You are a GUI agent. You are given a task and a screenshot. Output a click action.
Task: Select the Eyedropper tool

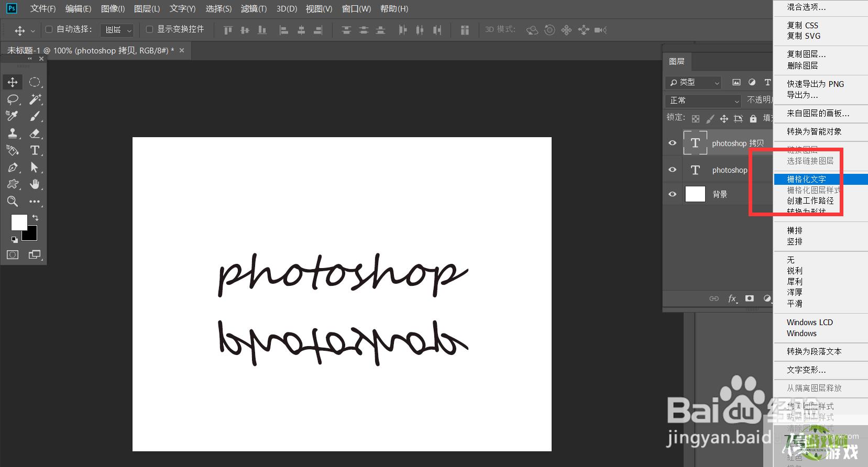(13, 116)
